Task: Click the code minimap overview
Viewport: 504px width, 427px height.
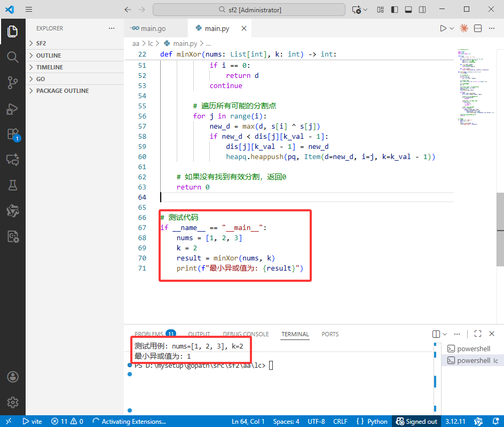Action: [475, 87]
